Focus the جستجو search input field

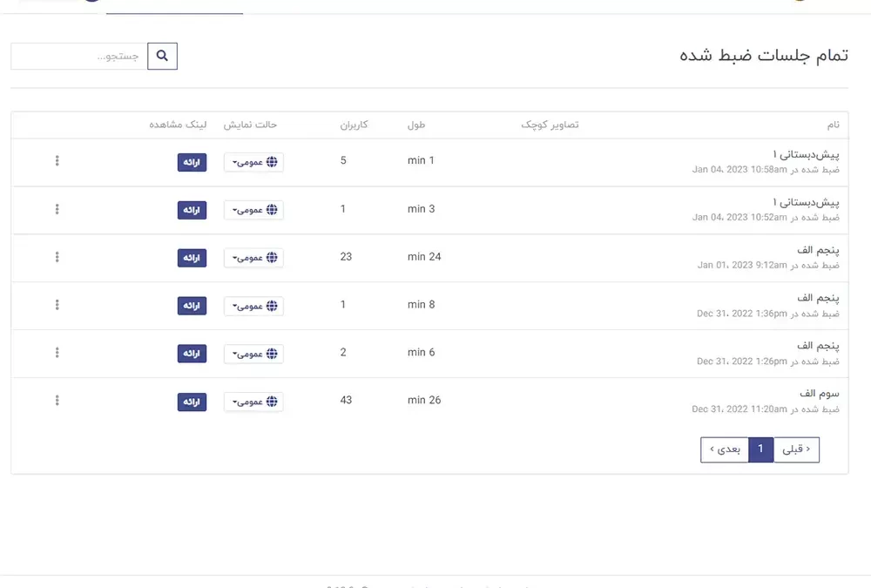79,57
